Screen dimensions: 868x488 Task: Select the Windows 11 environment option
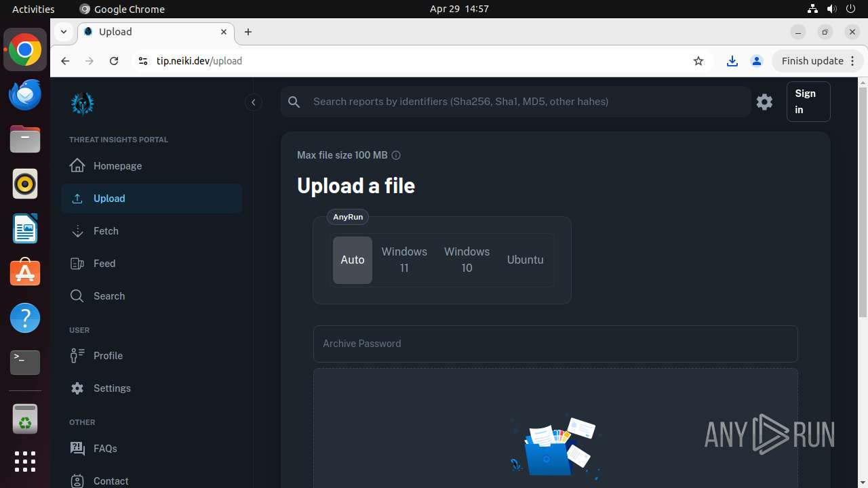(x=404, y=260)
